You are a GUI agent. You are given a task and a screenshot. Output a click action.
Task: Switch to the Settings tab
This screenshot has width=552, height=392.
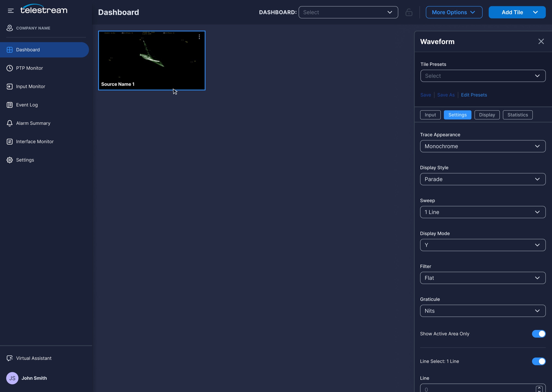pyautogui.click(x=457, y=115)
